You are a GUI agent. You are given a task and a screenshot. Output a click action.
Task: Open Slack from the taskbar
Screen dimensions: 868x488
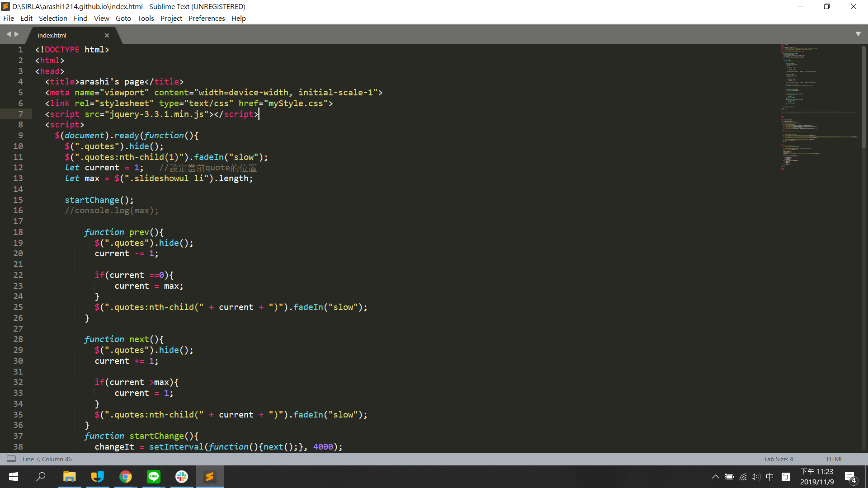182,477
